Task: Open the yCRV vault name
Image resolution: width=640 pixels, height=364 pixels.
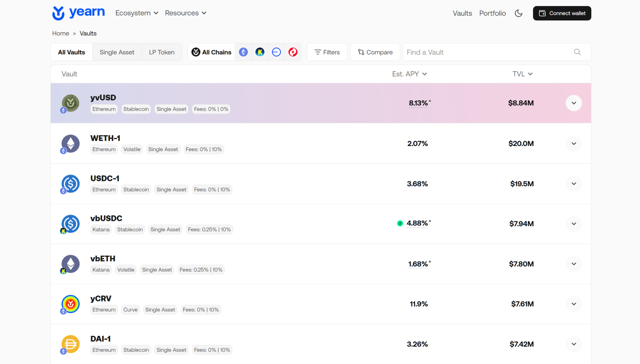Action: (x=101, y=298)
